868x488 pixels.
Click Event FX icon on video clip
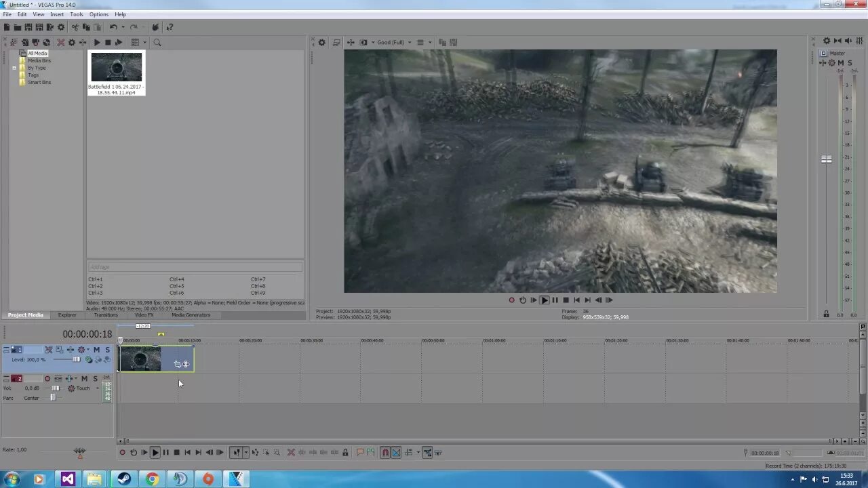click(x=186, y=364)
